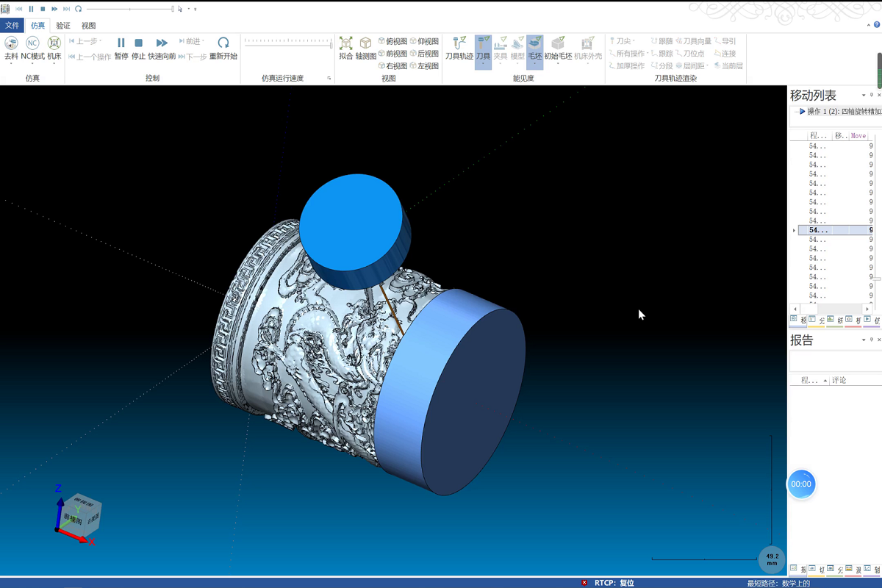Switch to the 验证 ribbon tab

pyautogui.click(x=63, y=26)
